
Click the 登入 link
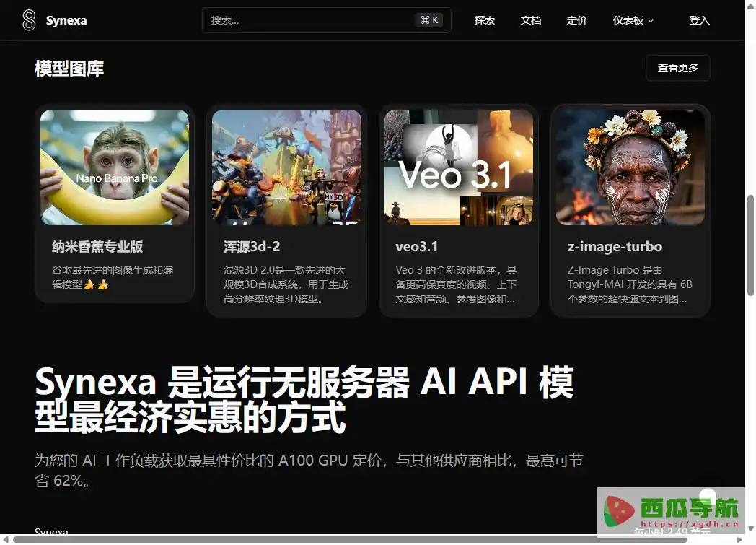699,20
